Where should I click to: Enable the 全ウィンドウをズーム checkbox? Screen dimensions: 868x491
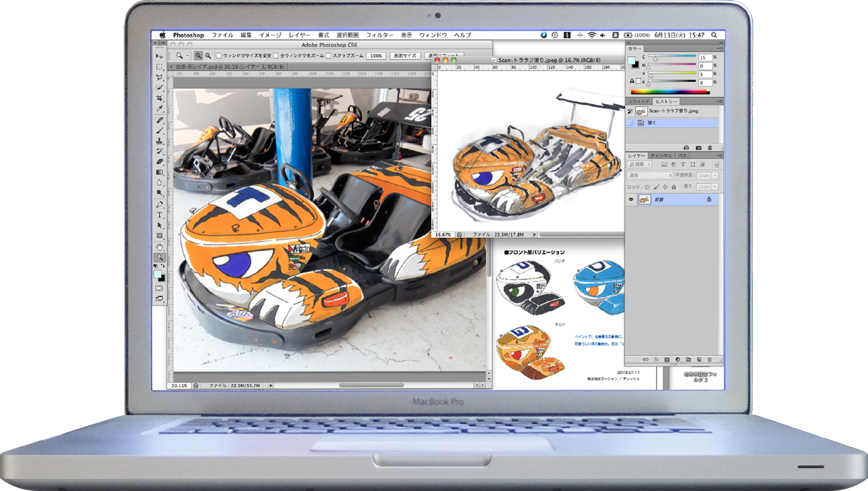pos(276,56)
